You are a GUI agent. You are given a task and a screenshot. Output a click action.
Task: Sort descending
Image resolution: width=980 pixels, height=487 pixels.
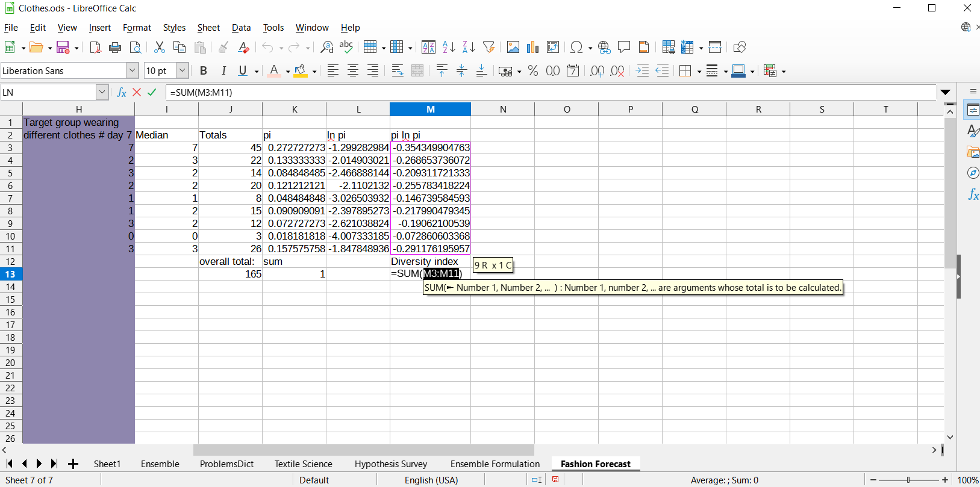tap(469, 47)
